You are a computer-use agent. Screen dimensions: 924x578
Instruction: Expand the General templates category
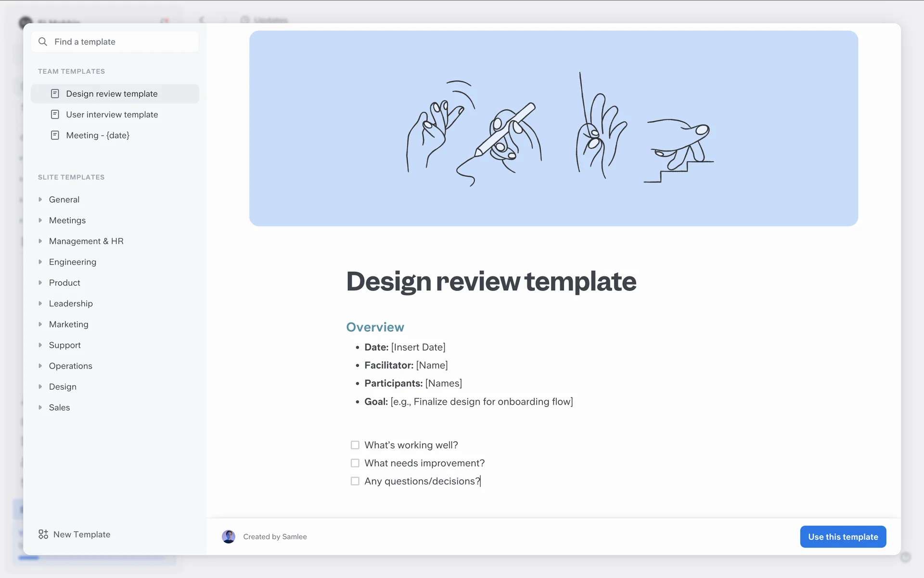pyautogui.click(x=40, y=199)
